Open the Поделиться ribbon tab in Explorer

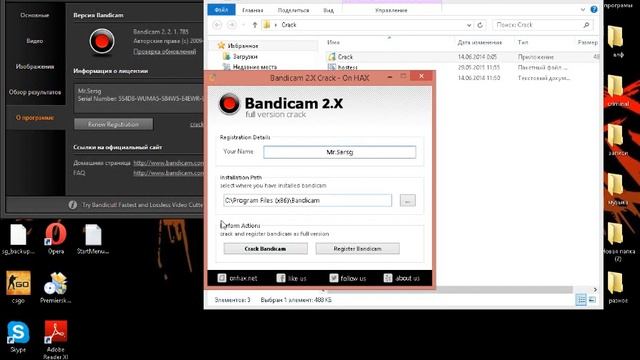(x=293, y=10)
